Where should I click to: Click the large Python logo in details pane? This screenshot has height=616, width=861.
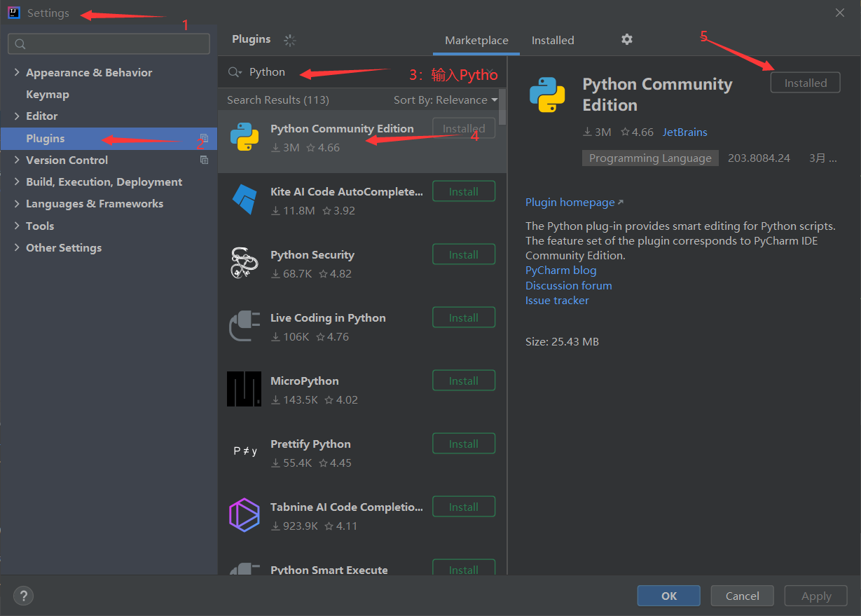coord(547,95)
